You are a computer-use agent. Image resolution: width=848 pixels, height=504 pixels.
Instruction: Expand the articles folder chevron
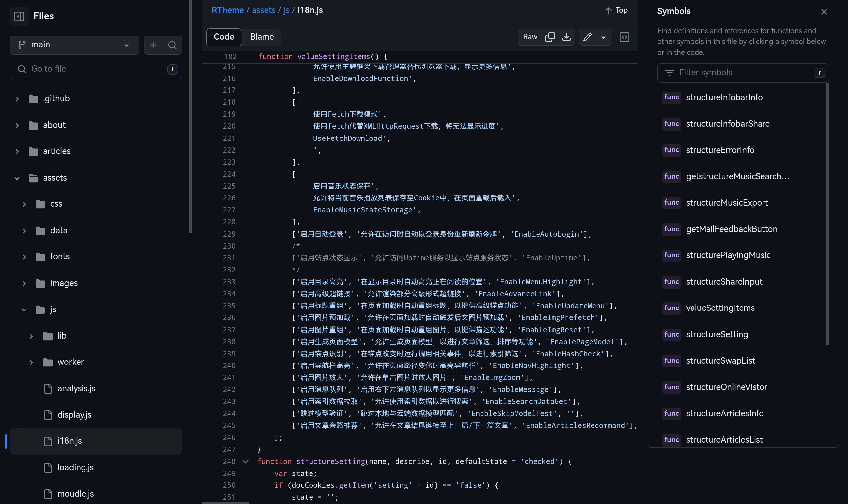[17, 151]
